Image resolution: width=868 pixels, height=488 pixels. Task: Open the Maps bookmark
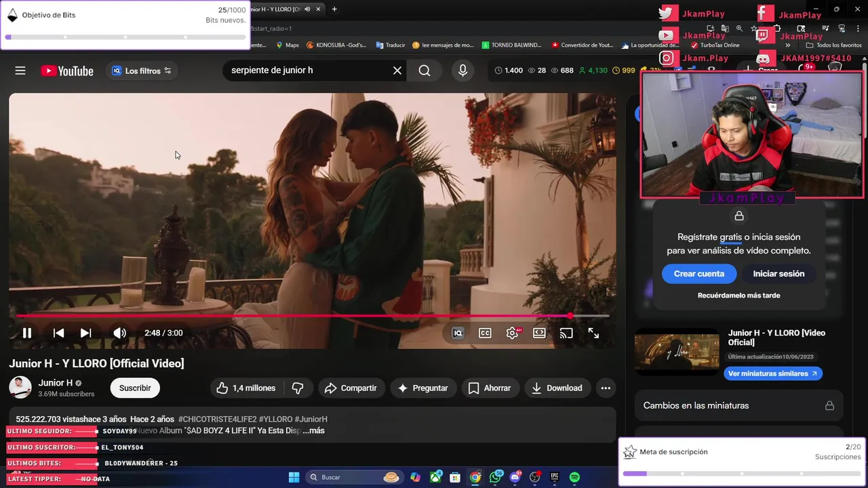[288, 45]
